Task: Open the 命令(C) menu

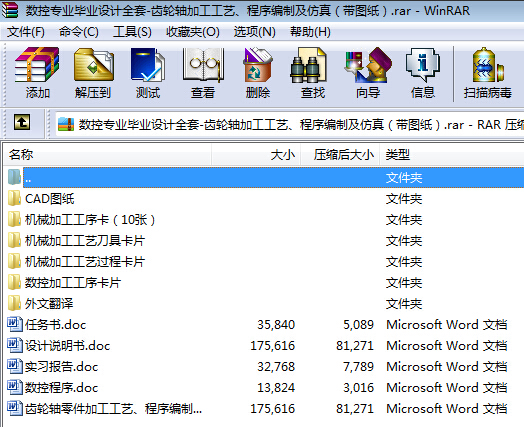Action: coord(79,32)
